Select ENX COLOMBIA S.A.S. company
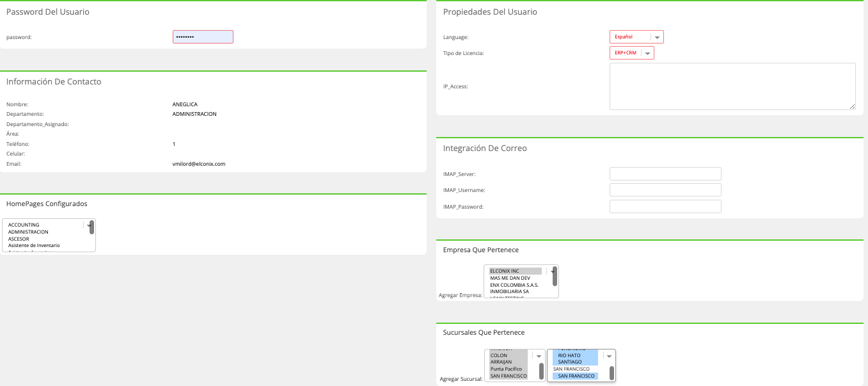The image size is (868, 386). click(x=514, y=284)
